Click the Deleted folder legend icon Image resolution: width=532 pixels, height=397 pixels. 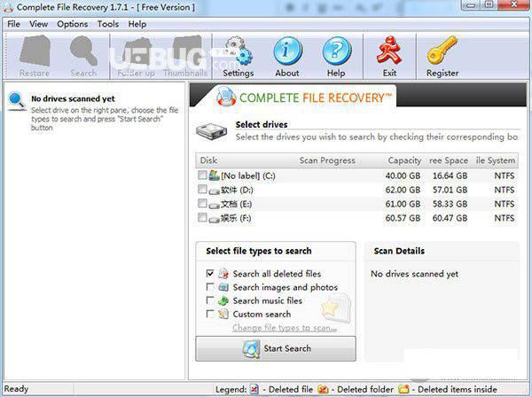coord(323,389)
